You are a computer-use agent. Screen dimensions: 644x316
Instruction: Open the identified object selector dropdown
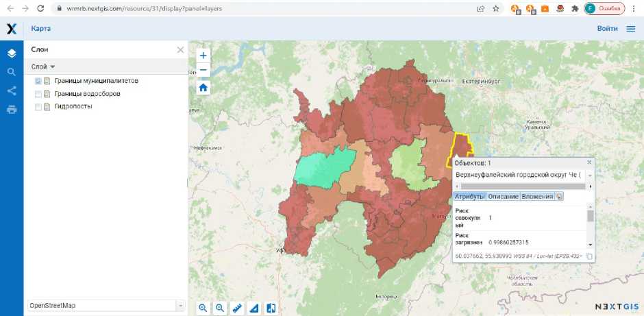pos(590,175)
